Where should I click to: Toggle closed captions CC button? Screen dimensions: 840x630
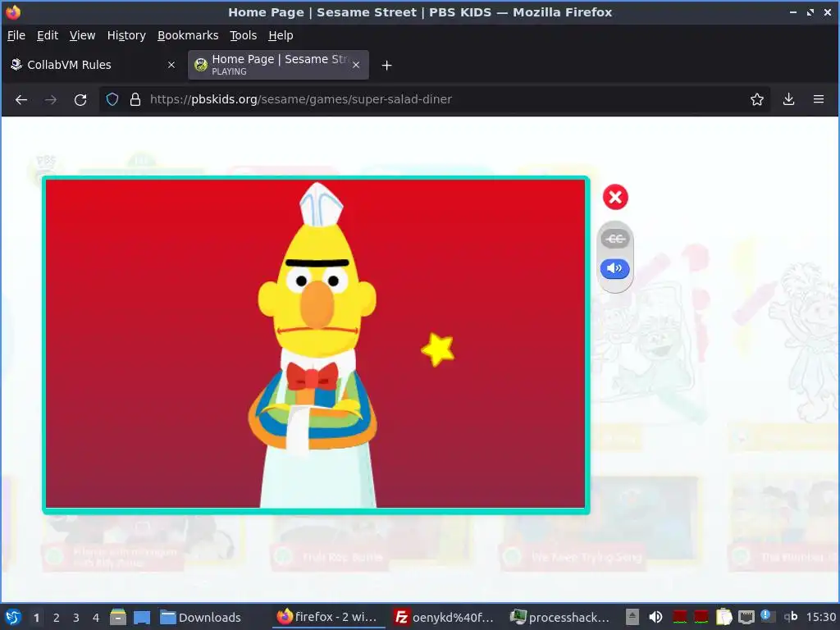click(x=615, y=239)
